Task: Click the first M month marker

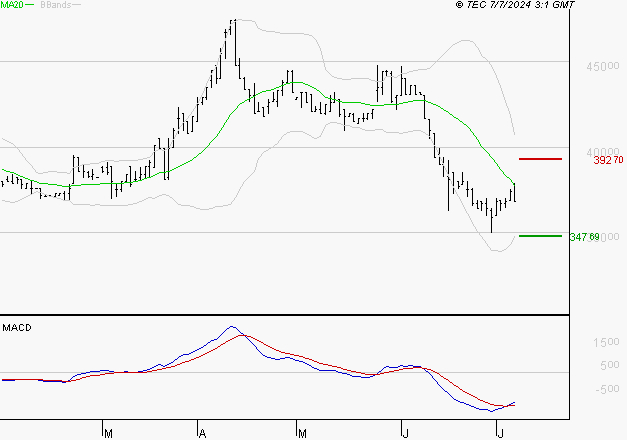Action: [108, 434]
